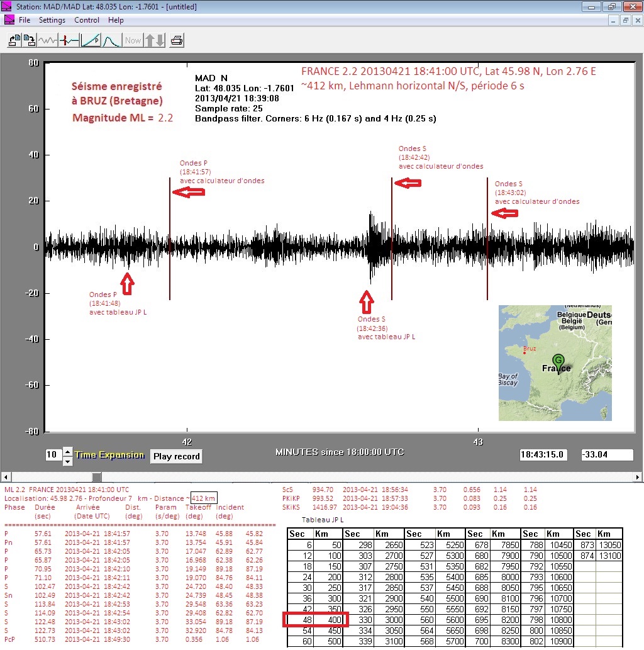Screen dimensions: 644x650
Task: Click the up/down arrows toolbar icon
Action: [154, 41]
